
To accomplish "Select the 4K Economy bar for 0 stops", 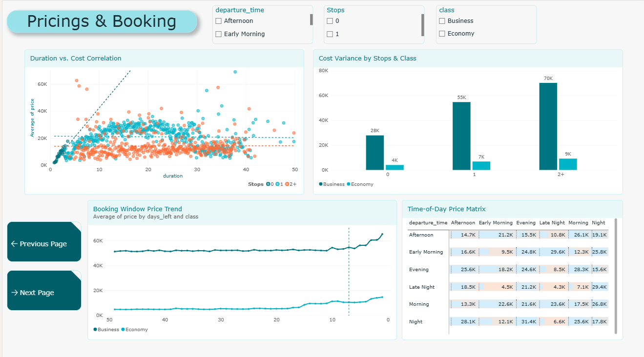I will click(x=395, y=167).
